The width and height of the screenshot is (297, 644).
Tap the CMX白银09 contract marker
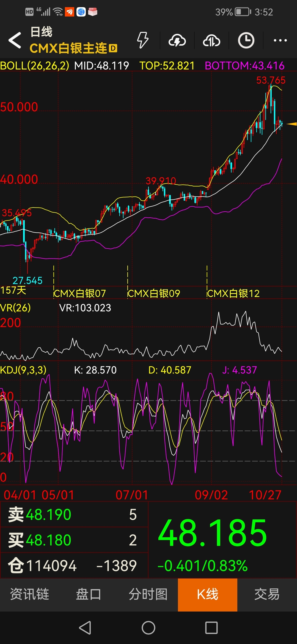pos(154,293)
